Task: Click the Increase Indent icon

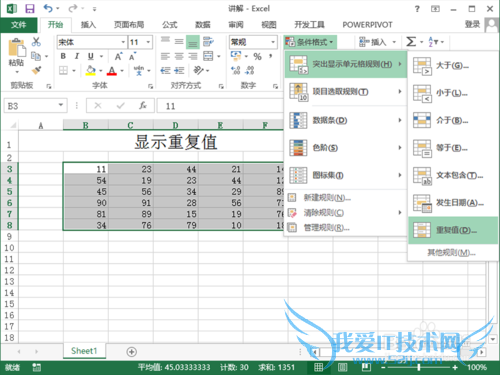Action: (x=179, y=70)
